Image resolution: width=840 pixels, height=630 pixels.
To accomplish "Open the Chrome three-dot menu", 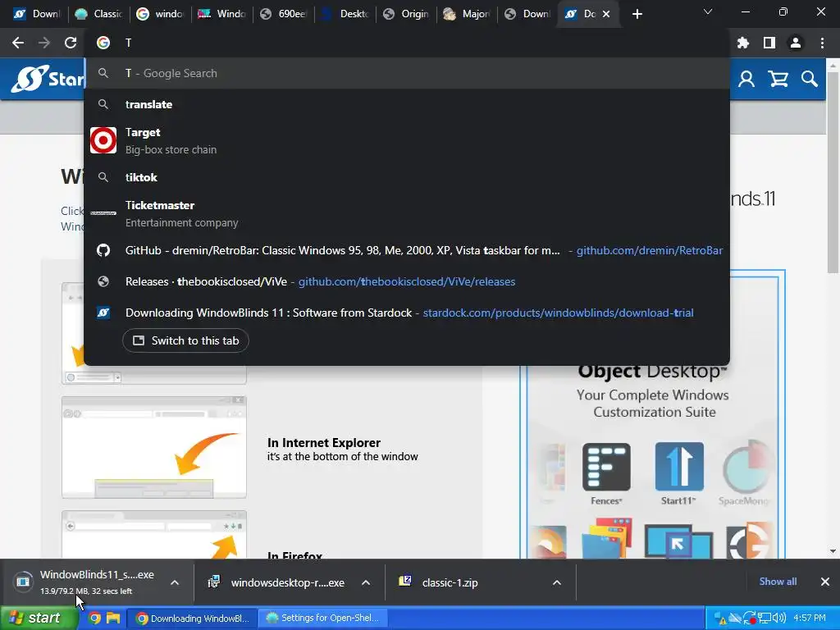I will [822, 43].
